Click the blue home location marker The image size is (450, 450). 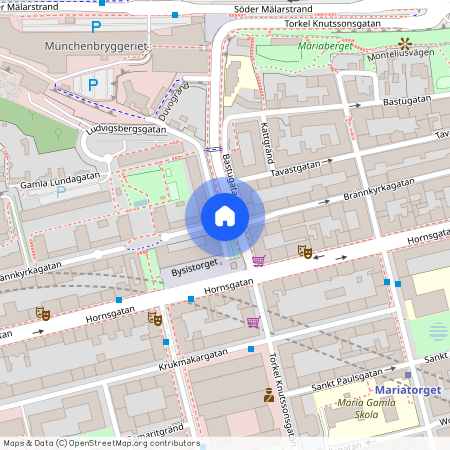[x=225, y=217]
